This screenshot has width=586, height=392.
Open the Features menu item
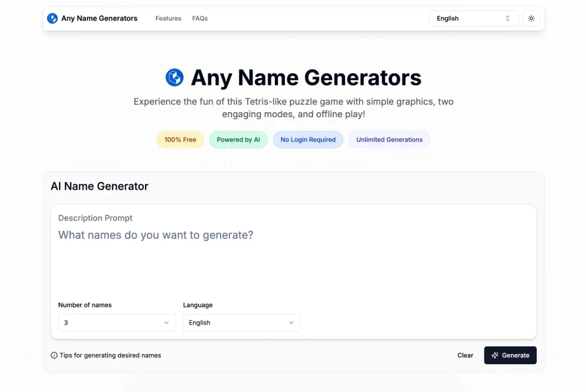click(x=168, y=18)
